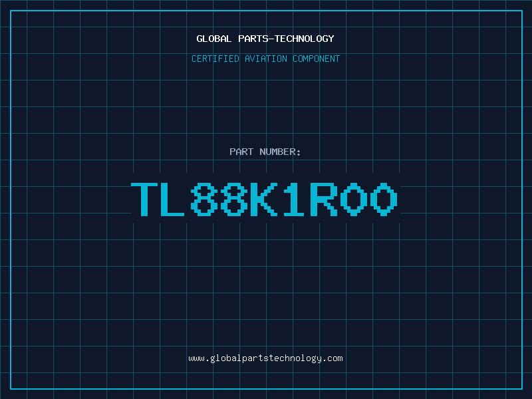Click the final 0 in the part number
Image resolution: width=532 pixels, height=399 pixels.
point(384,199)
